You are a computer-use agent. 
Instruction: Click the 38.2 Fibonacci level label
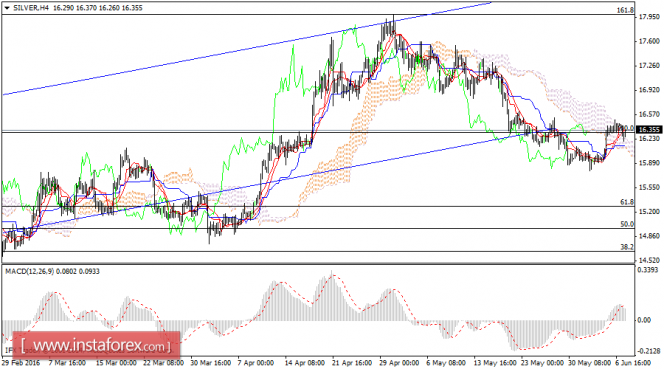pos(627,247)
